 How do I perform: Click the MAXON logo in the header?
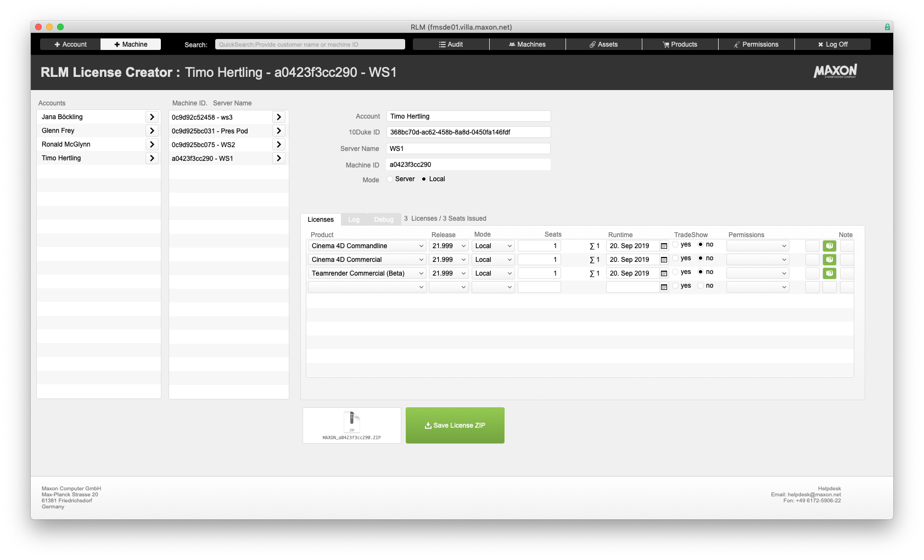[835, 71]
